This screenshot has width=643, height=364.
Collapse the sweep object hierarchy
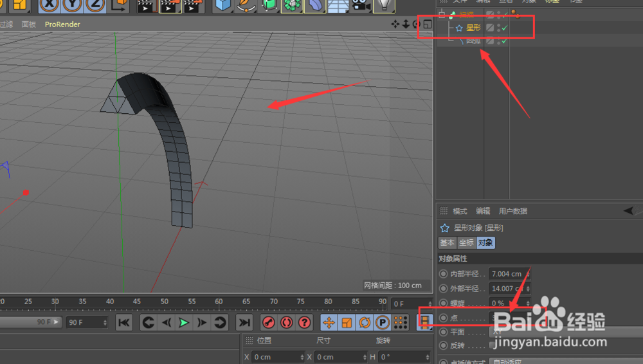[442, 15]
